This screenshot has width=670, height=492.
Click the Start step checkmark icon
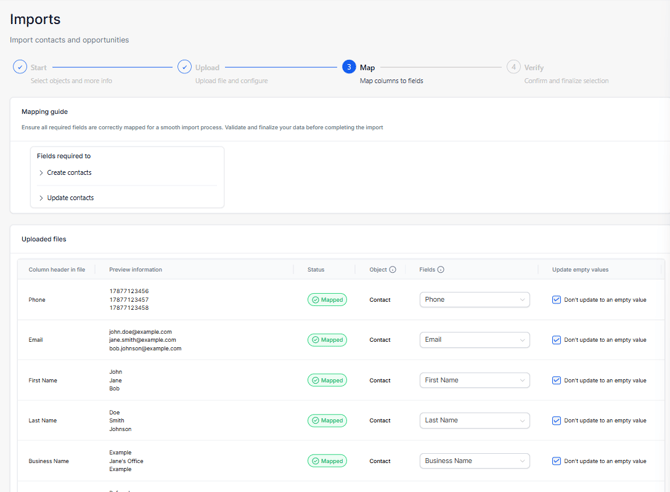(x=20, y=67)
